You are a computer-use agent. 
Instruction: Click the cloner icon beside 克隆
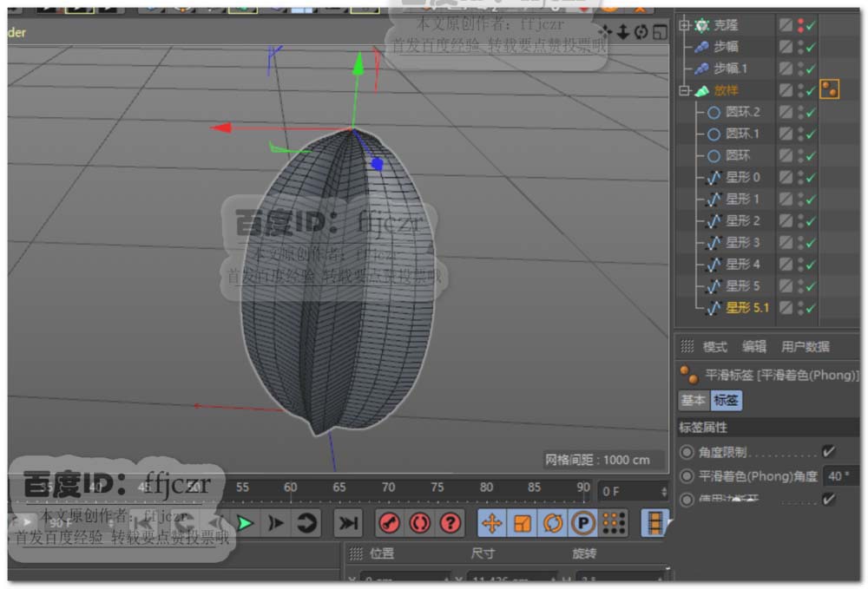coord(702,25)
